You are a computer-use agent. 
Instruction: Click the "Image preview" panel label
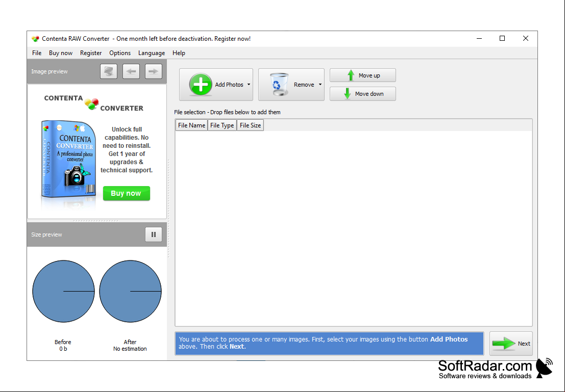[x=50, y=72]
